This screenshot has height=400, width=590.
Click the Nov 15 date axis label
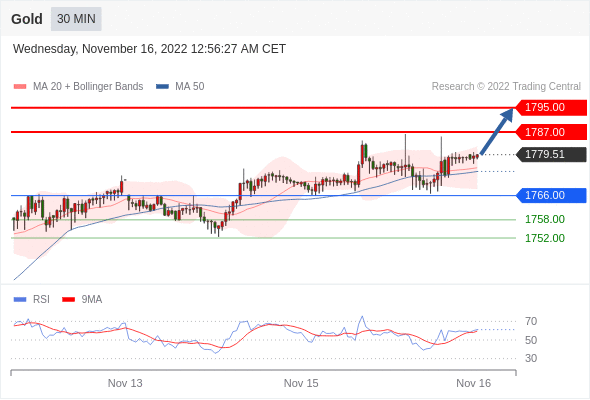301,383
